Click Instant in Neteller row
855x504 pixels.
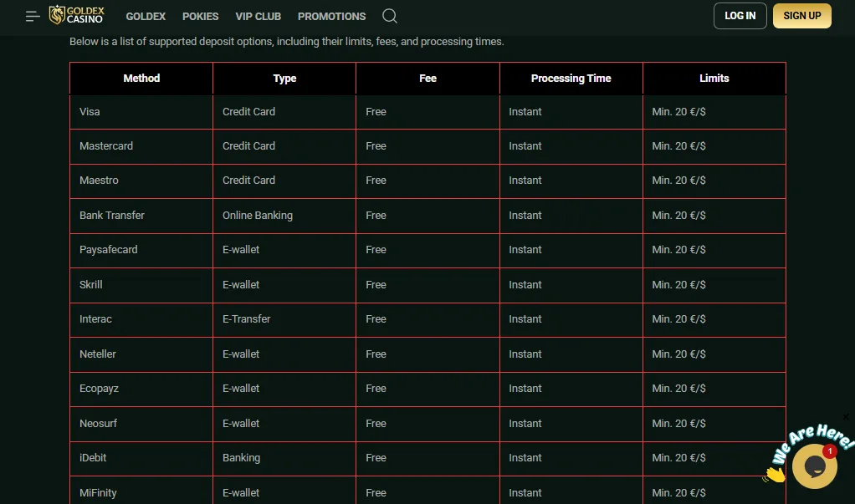[x=571, y=354]
